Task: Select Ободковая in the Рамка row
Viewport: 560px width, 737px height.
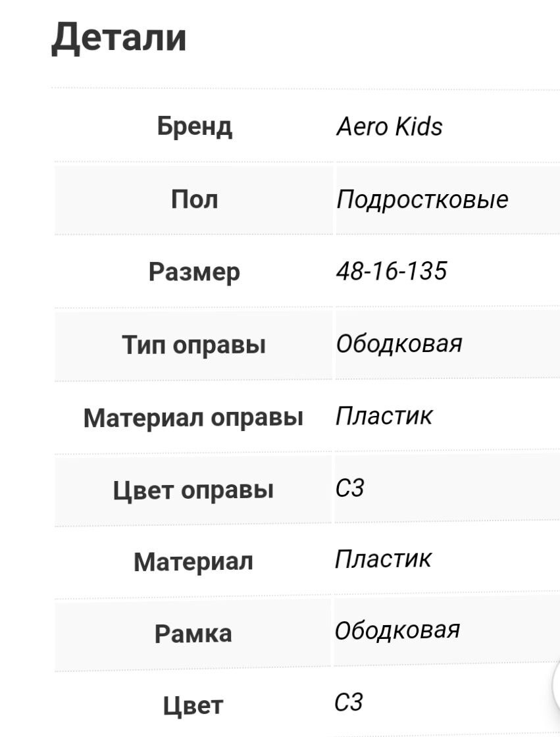Action: [397, 630]
